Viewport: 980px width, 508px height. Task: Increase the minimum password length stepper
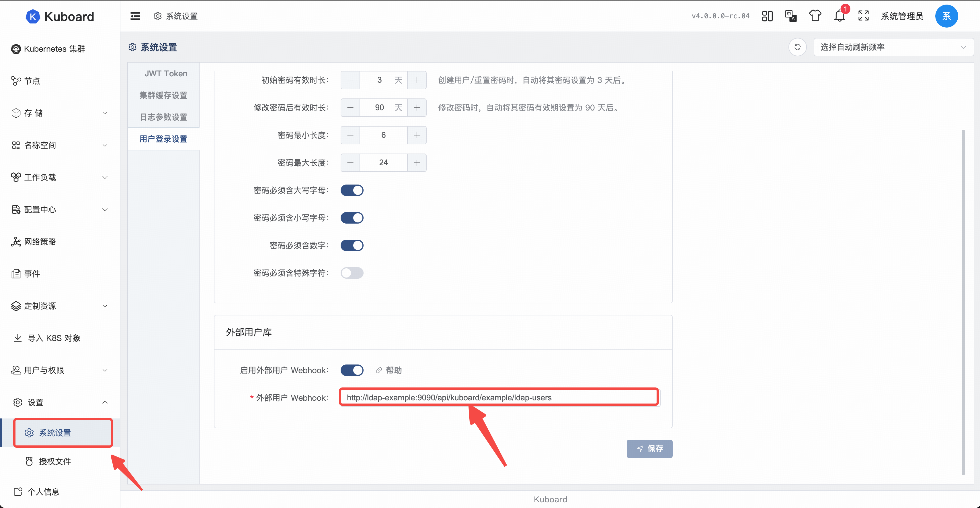point(417,135)
